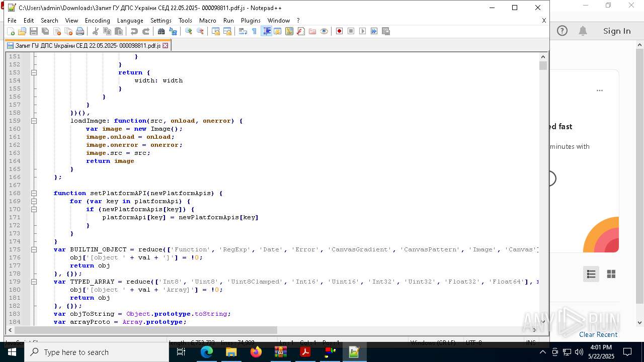
Task: Click scroll right arrow of horizontal scrollbar
Action: 535,330
